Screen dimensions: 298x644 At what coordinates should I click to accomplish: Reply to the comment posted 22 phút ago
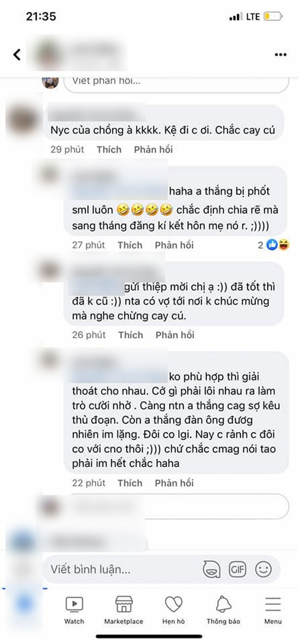[174, 483]
